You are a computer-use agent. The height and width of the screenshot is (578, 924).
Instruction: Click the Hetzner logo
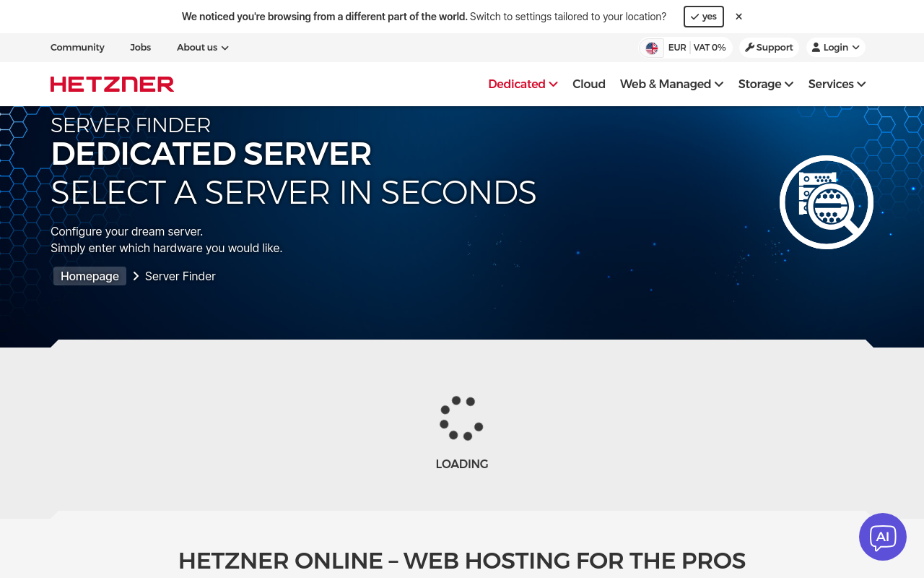point(112,84)
